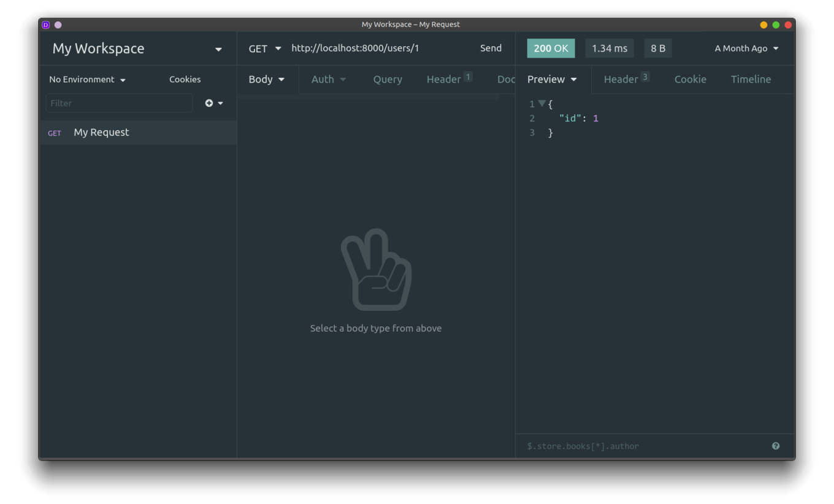Expand the No Environment selector

[87, 80]
